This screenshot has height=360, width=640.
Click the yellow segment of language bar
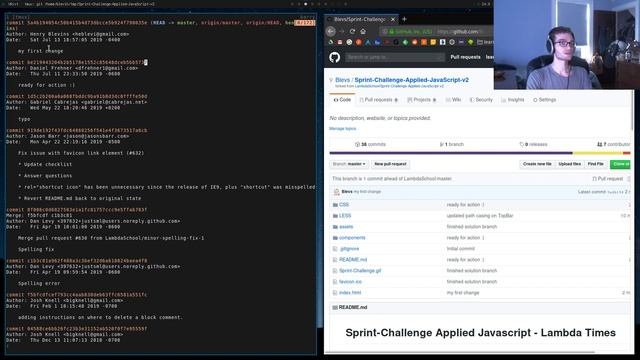[598, 153]
